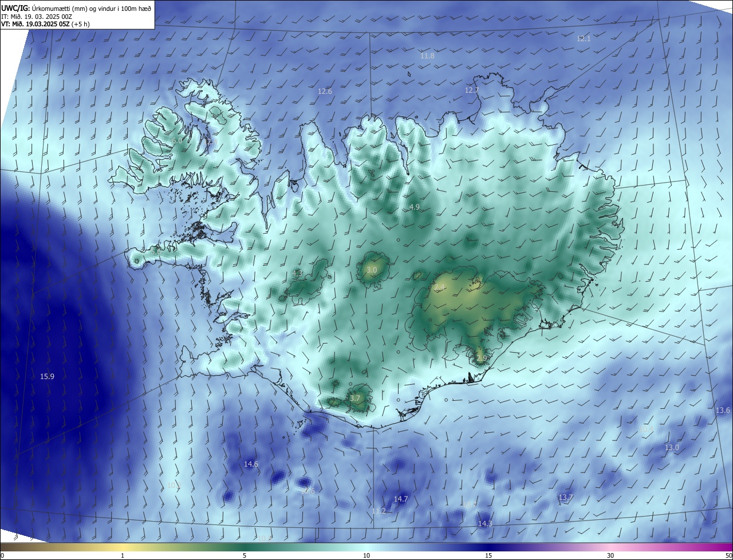The image size is (733, 560).
Task: Click the map value 3.7
Action: click(x=355, y=398)
